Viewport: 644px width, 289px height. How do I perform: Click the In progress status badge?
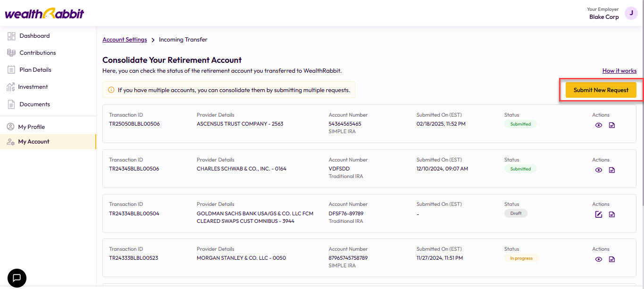[x=521, y=258]
